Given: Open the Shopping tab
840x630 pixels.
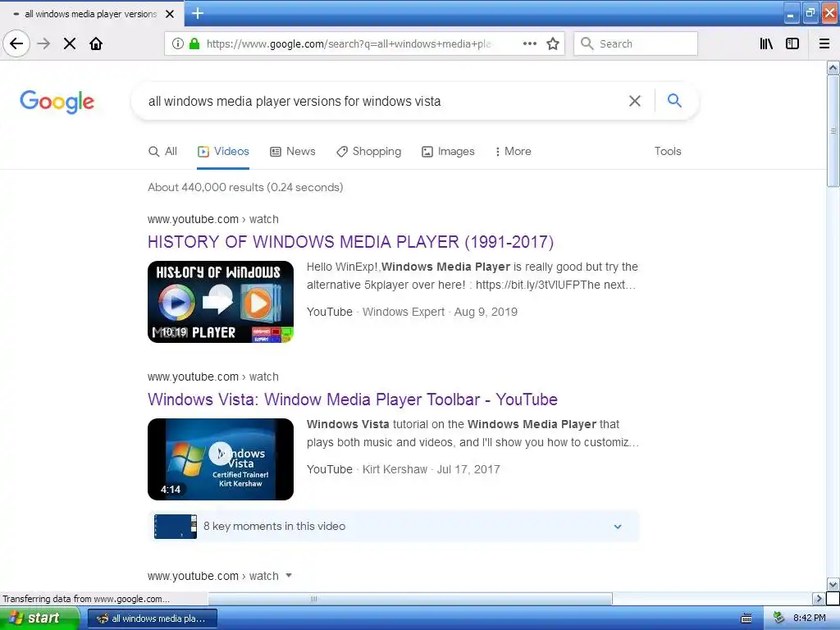Looking at the screenshot, I should [368, 152].
